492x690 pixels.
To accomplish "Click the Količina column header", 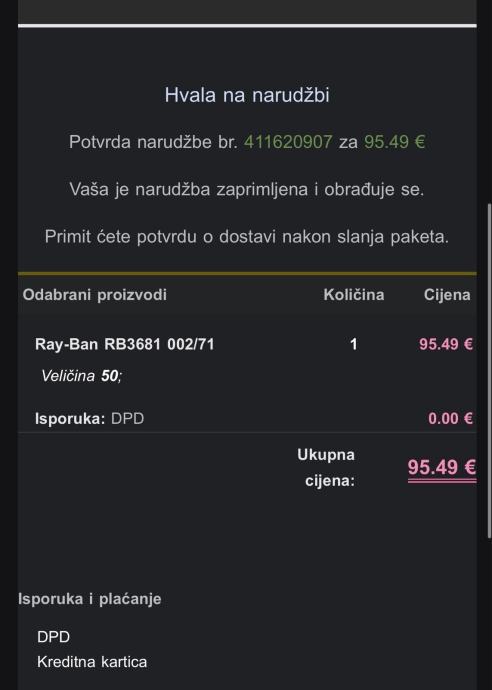I will tap(354, 295).
